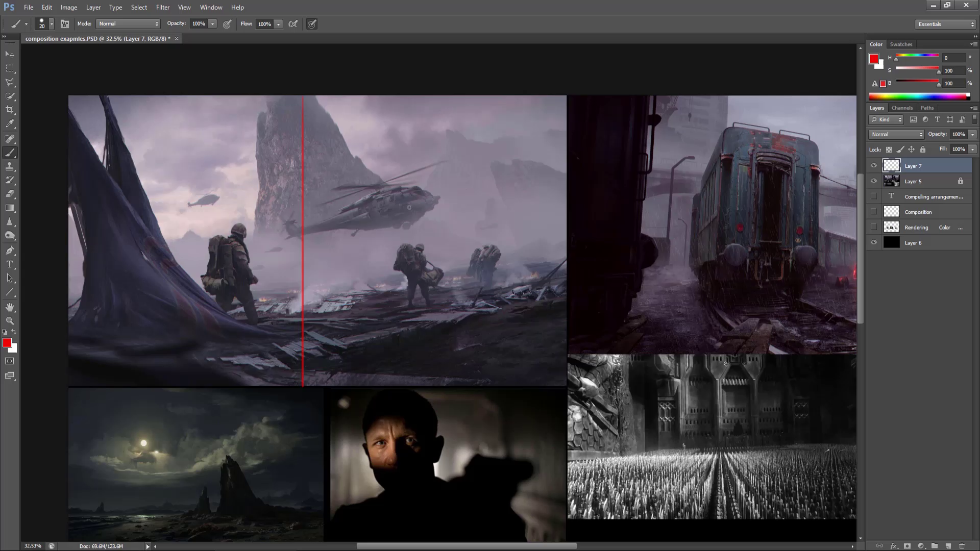The height and width of the screenshot is (551, 980).
Task: Open the Essentials workspace dropdown
Action: coord(945,24)
